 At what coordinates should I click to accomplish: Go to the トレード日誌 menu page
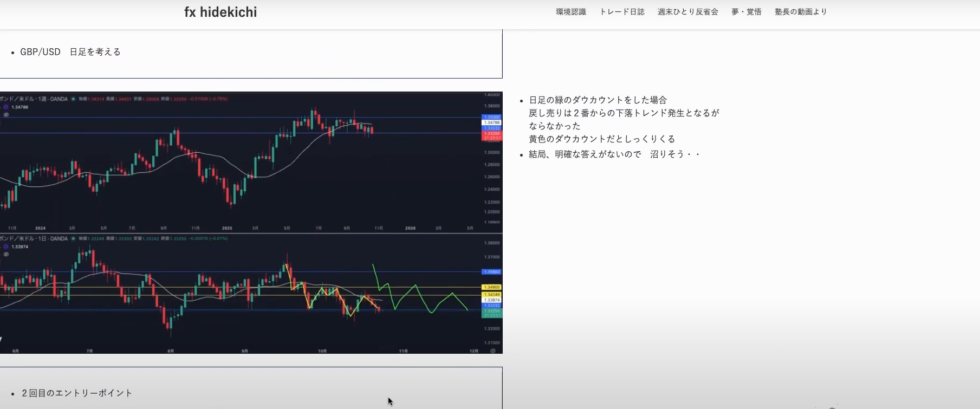pyautogui.click(x=621, y=12)
